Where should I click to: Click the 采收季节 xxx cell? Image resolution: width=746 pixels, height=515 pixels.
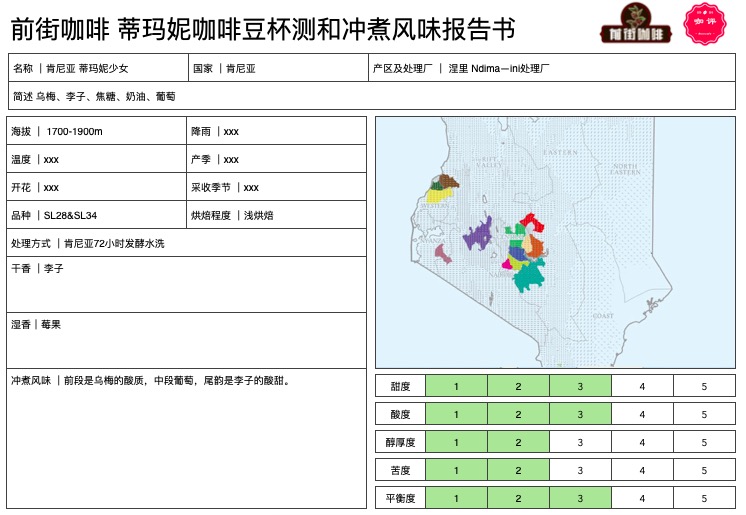pos(276,187)
